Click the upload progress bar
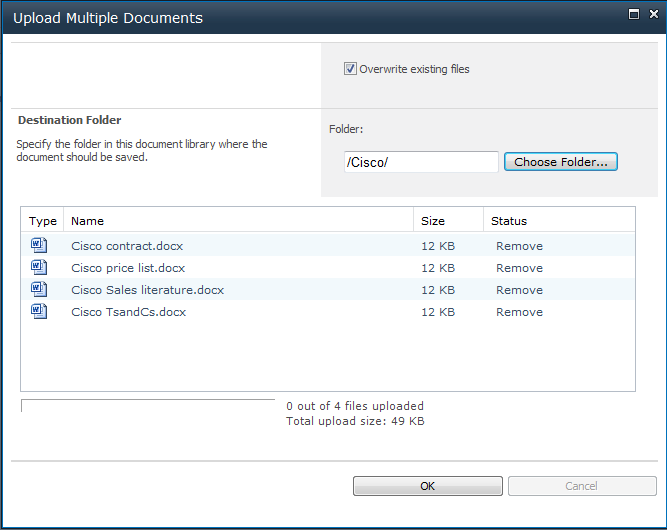 click(148, 406)
